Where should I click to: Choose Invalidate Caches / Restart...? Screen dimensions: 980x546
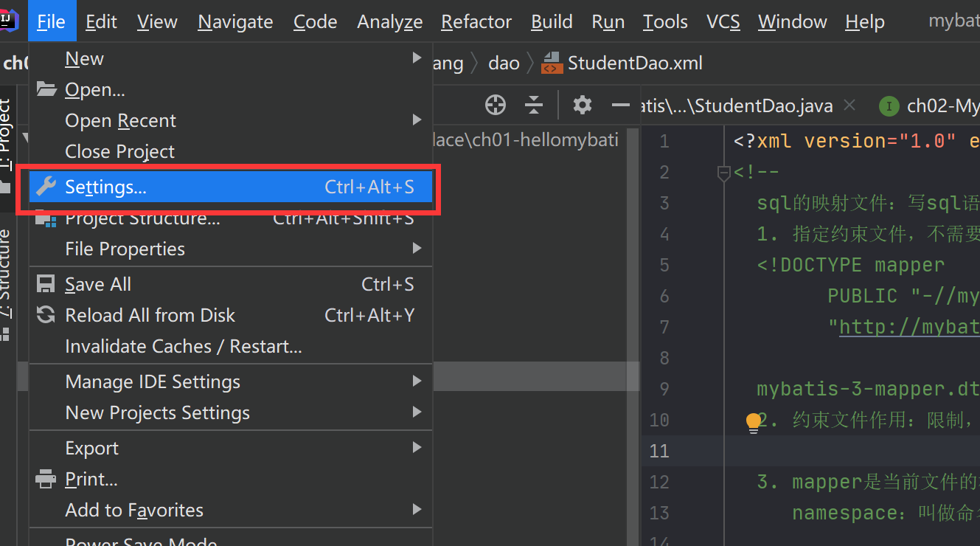(231, 346)
